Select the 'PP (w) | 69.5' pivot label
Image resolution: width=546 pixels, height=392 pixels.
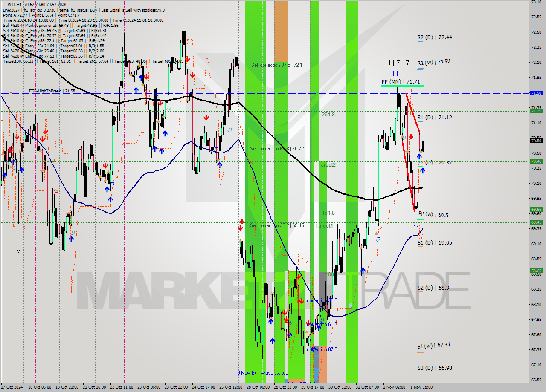click(433, 215)
